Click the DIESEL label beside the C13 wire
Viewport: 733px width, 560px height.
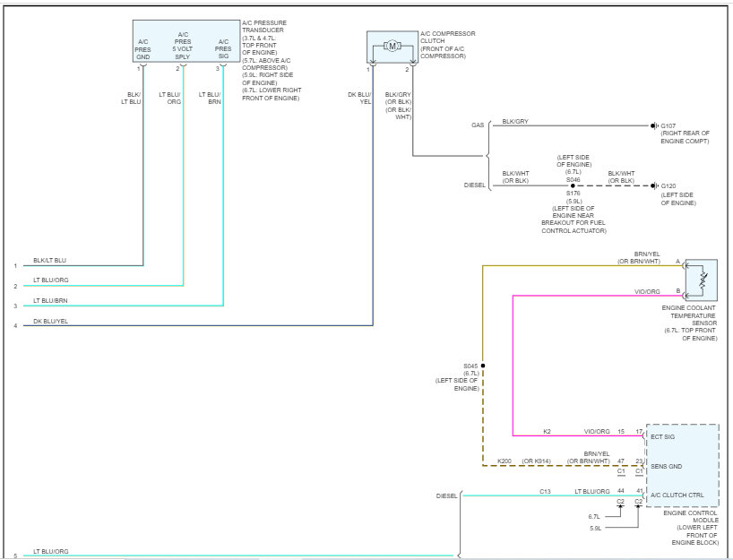click(x=446, y=495)
